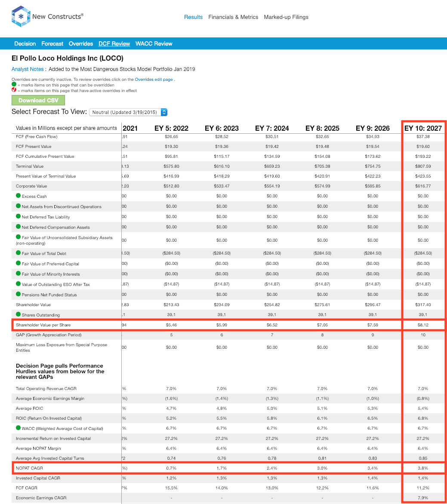Click green dot beside Value of Outstanding ESO After Tax

[x=18, y=283]
